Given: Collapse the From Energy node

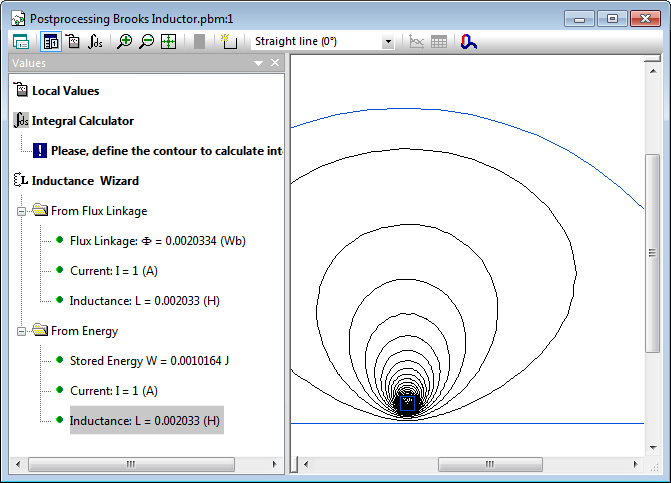Looking at the screenshot, I should click(x=21, y=331).
